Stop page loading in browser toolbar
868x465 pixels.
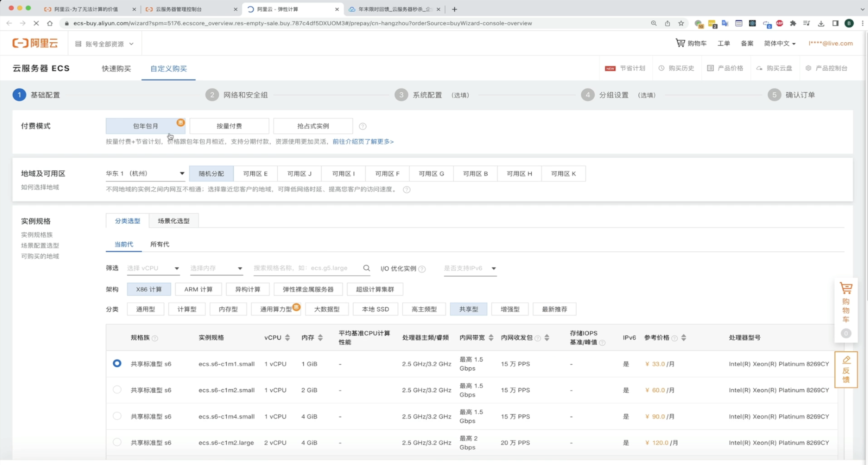(36, 23)
